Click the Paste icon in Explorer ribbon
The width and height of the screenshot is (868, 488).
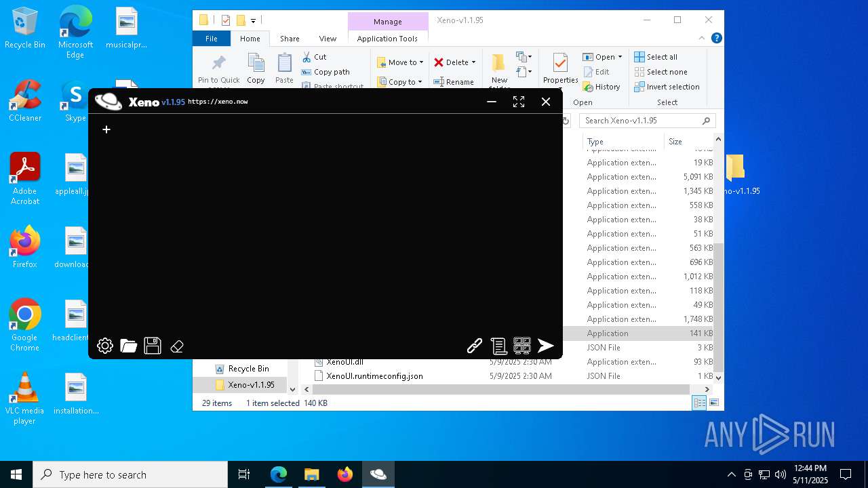click(x=284, y=69)
